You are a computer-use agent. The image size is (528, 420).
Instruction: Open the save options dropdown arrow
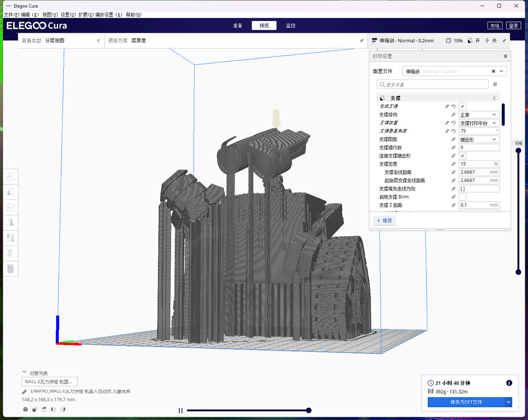pyautogui.click(x=508, y=402)
